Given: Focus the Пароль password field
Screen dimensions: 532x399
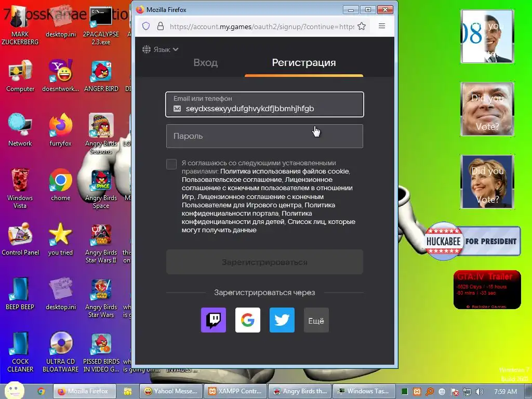Looking at the screenshot, I should pyautogui.click(x=264, y=136).
